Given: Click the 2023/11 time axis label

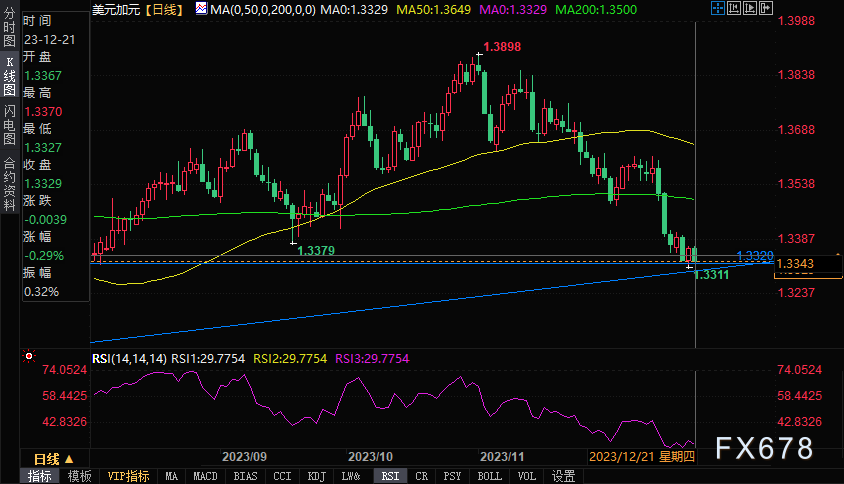Looking at the screenshot, I should tap(502, 457).
